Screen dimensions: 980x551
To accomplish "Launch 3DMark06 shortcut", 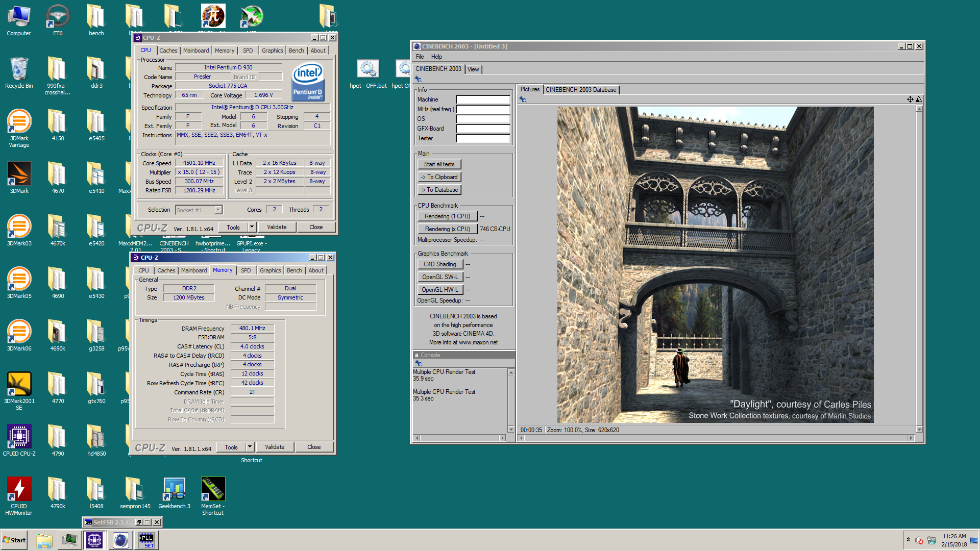I will click(x=19, y=335).
